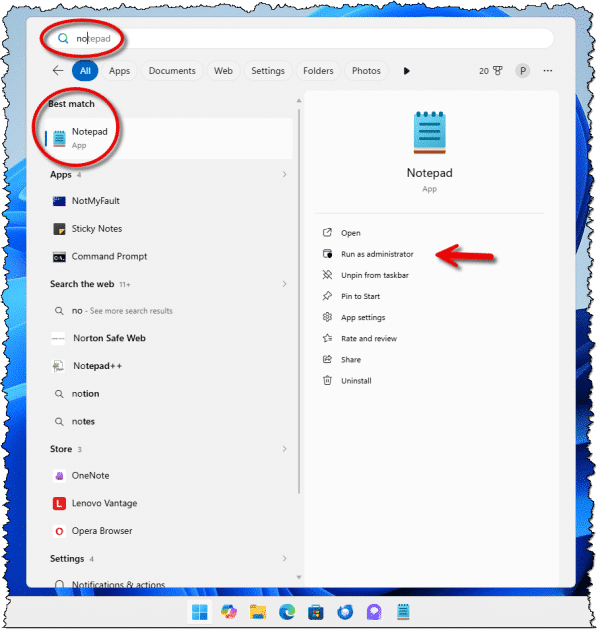Select 'no - See more search results'
The height and width of the screenshot is (631, 600).
pyautogui.click(x=168, y=311)
